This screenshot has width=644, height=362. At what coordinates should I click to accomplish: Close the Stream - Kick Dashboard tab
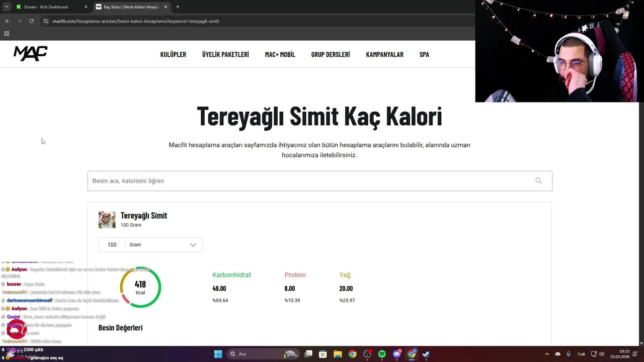click(86, 7)
